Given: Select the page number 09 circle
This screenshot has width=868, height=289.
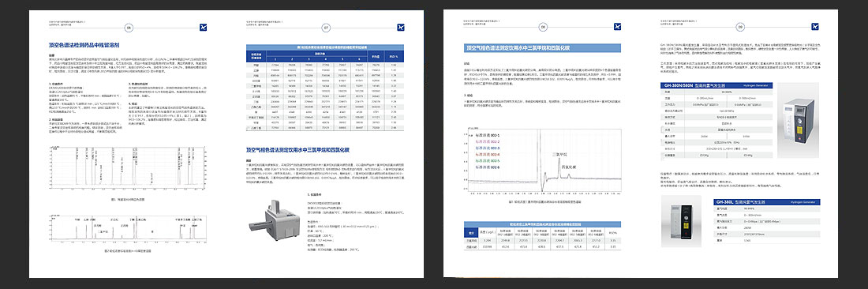Looking at the screenshot, I should (739, 27).
